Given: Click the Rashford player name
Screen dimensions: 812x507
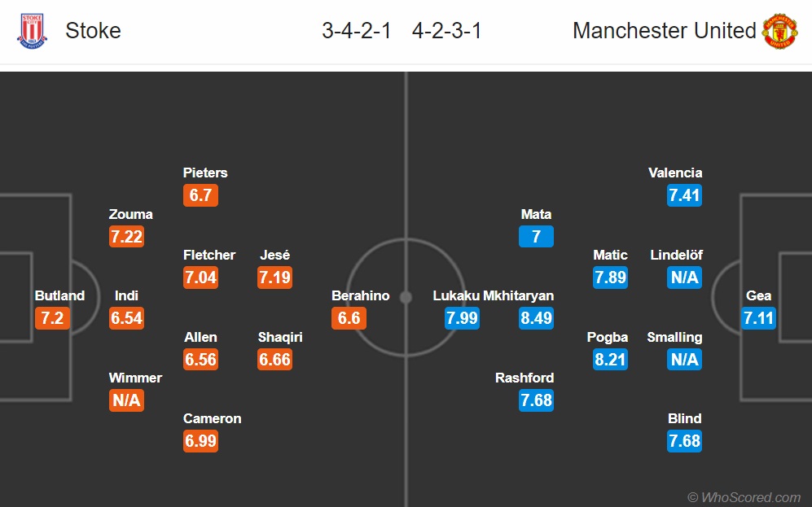Looking at the screenshot, I should coord(525,378).
